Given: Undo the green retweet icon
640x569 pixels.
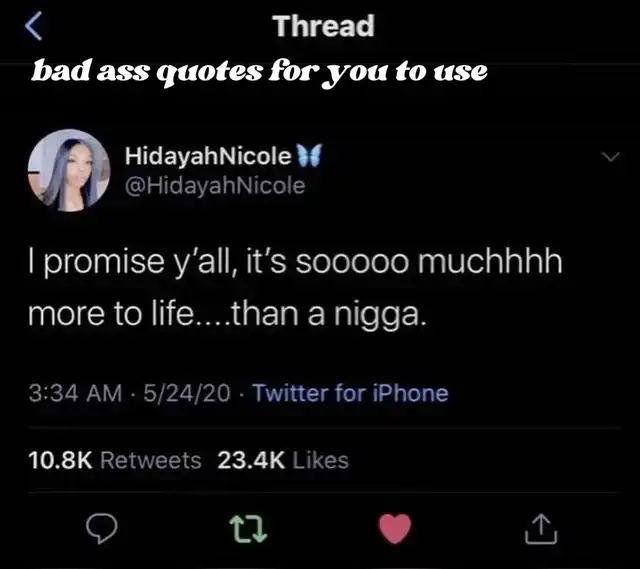Looking at the screenshot, I should 248,529.
